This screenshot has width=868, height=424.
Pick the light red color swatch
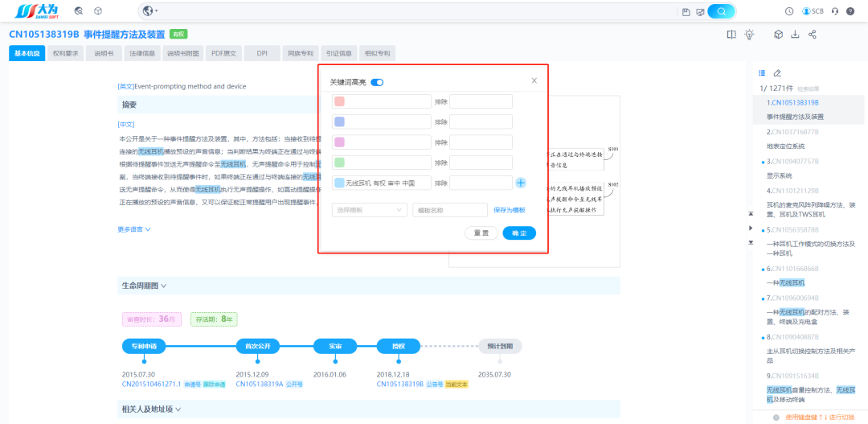click(x=339, y=101)
